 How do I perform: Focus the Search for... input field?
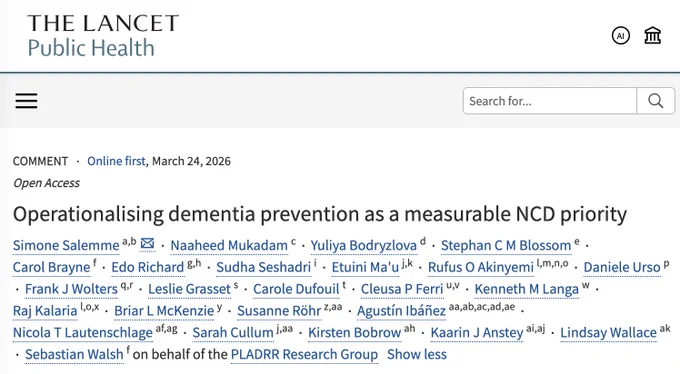coord(550,101)
